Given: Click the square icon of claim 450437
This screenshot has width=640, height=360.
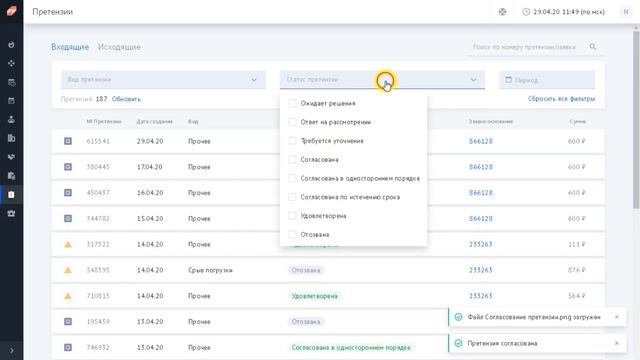Looking at the screenshot, I should tap(68, 193).
